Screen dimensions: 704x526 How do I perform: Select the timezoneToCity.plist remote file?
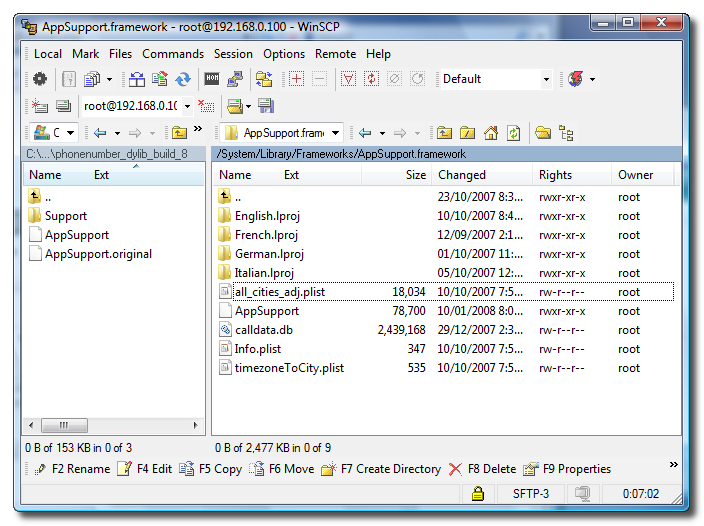coord(289,368)
